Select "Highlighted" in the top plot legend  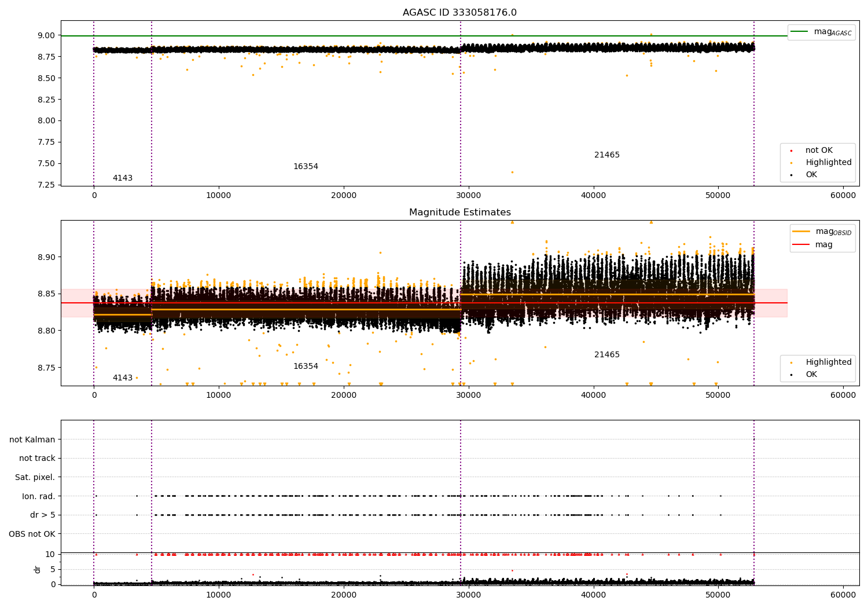829,163
